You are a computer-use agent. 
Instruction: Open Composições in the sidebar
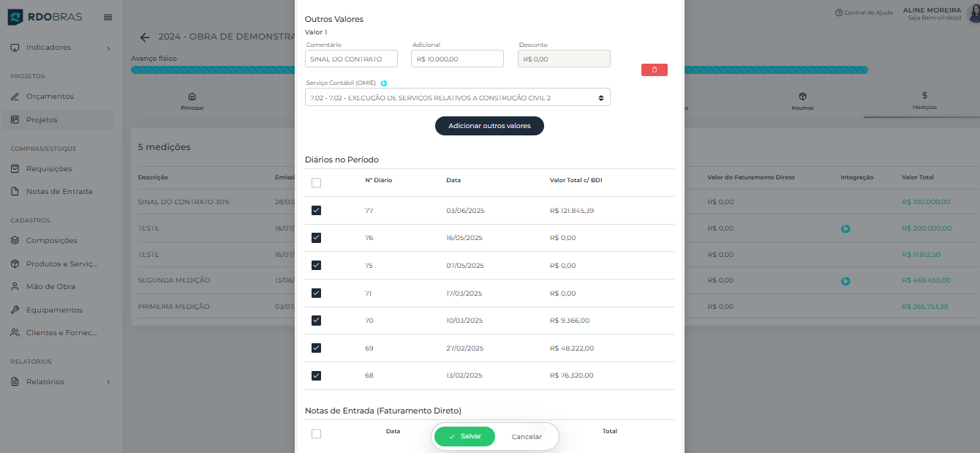(51, 241)
